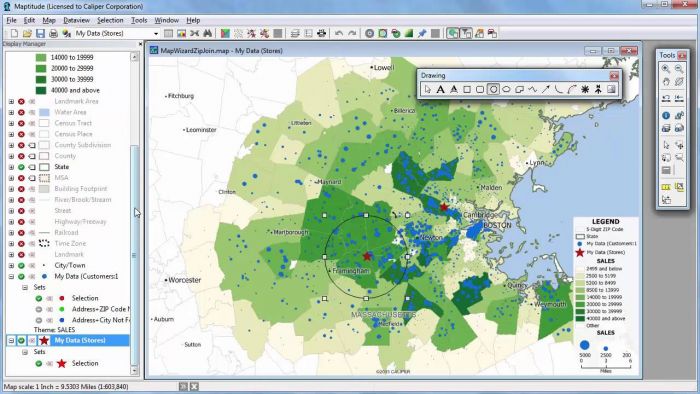This screenshot has height=394, width=700.
Task: Collapse the Sets group under My Data (Stores)
Action: click(x=25, y=352)
